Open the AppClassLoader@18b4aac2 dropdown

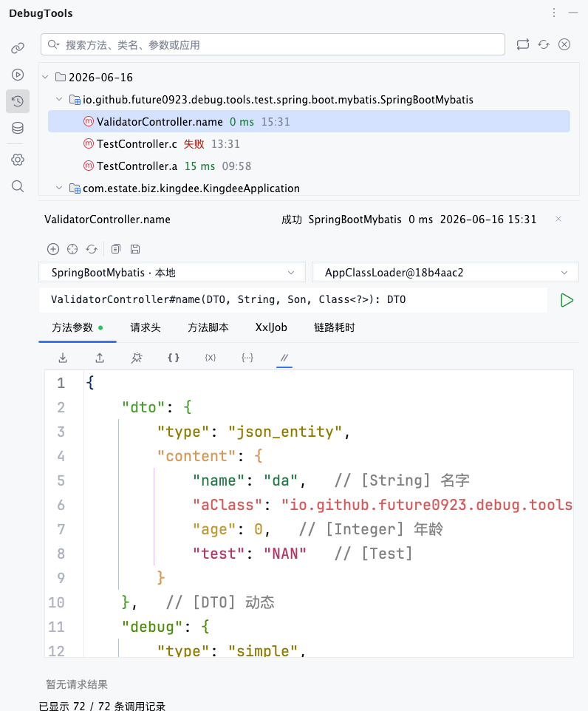tap(445, 273)
